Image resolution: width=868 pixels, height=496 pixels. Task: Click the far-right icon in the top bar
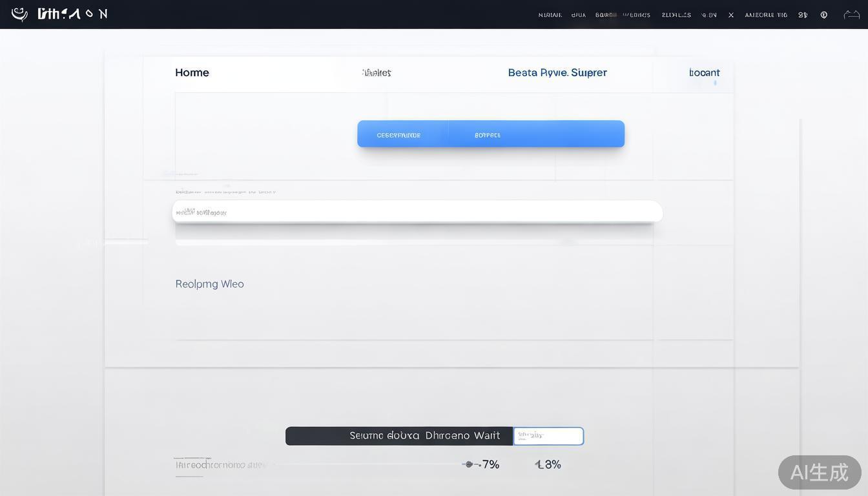coord(851,15)
